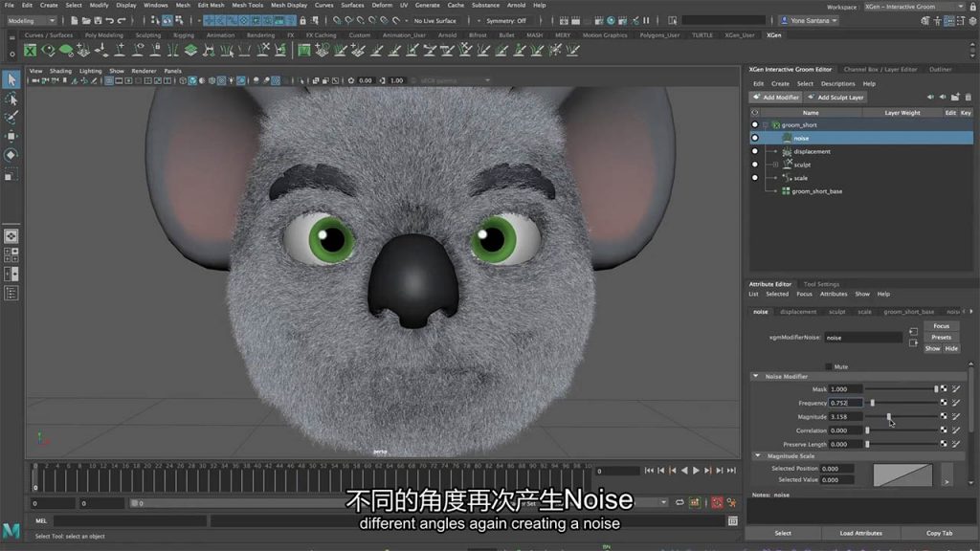Collapse the groom_short tree node
980x551 pixels.
[765, 125]
